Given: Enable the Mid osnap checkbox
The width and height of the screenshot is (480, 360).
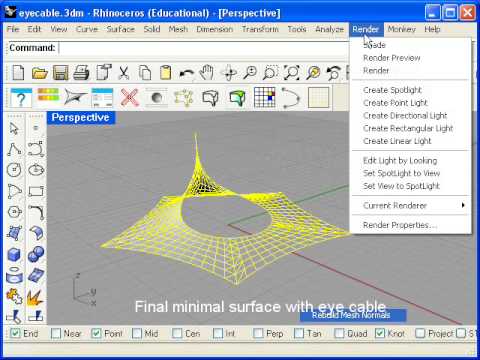Looking at the screenshot, I should (x=137, y=333).
